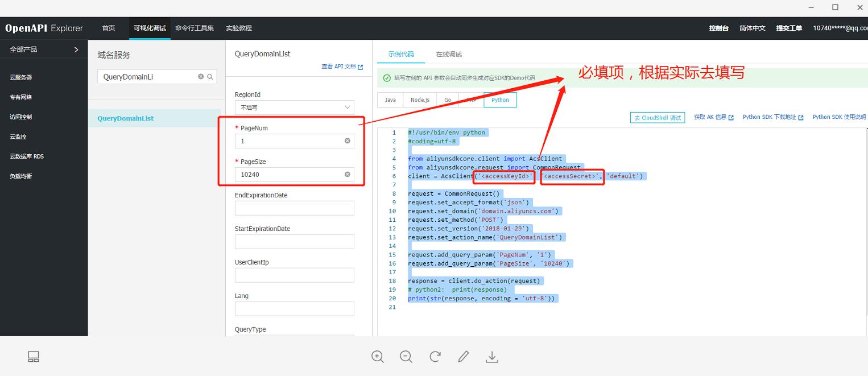Viewport: 868px width, 376px height.
Task: Clear the PageSize field with its X icon
Action: click(x=348, y=175)
